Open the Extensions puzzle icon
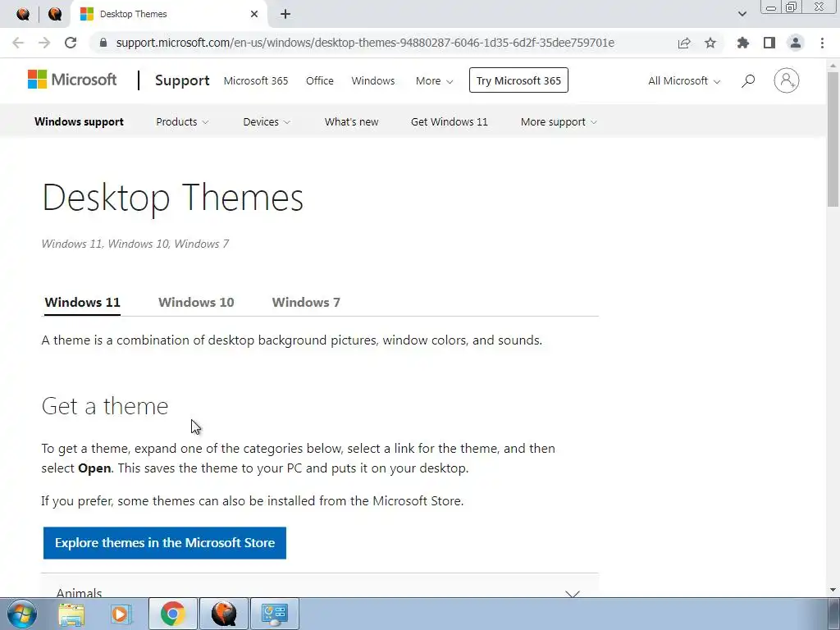The height and width of the screenshot is (630, 840). coord(743,43)
